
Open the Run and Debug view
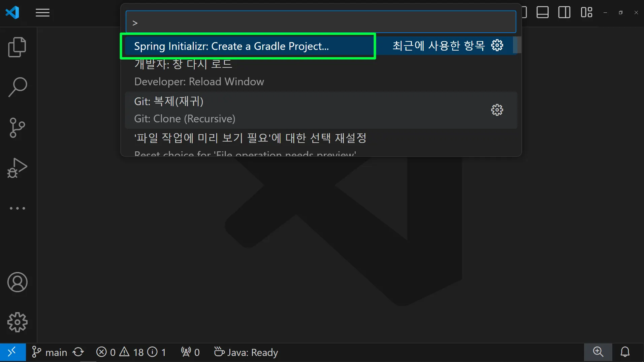point(17,168)
